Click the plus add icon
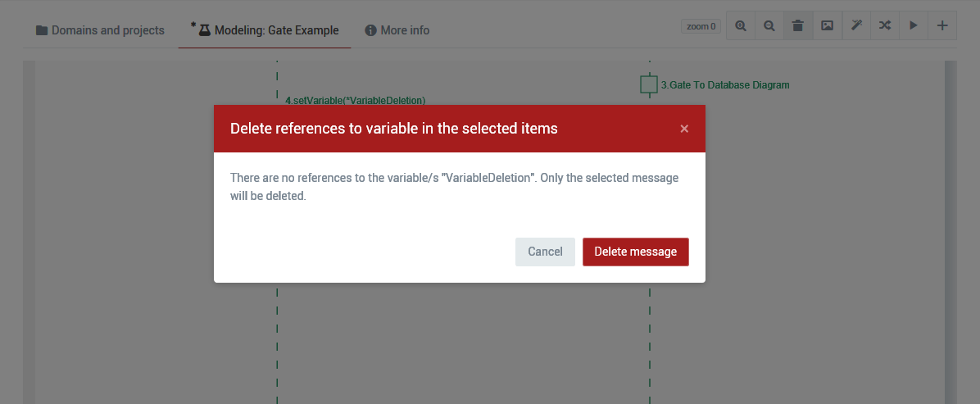This screenshot has width=980, height=404. tap(941, 25)
